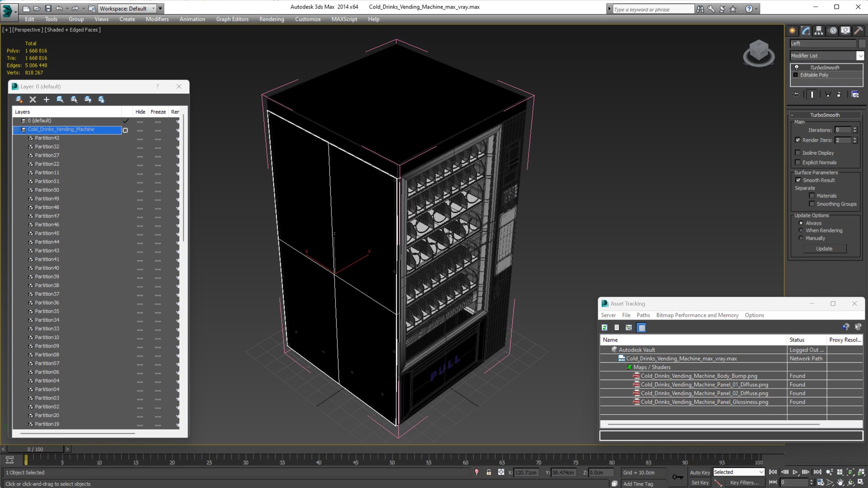
Task: Click the Auto Key button
Action: pyautogui.click(x=699, y=472)
